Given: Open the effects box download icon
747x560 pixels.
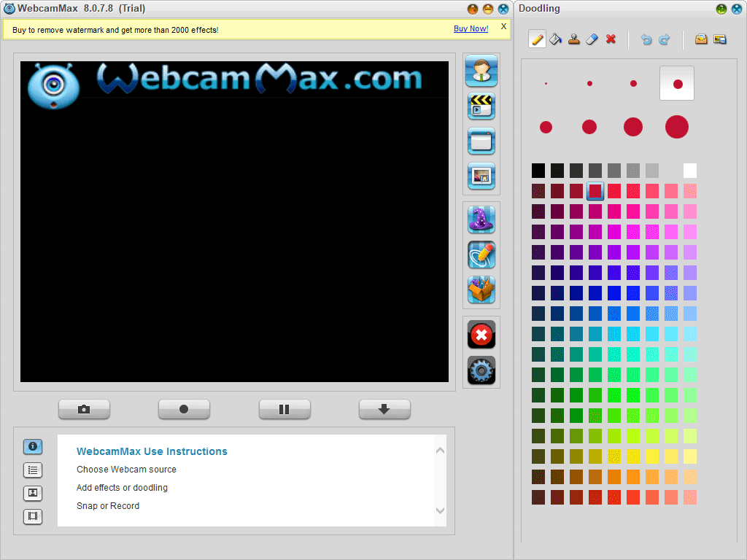Looking at the screenshot, I should coord(481,289).
